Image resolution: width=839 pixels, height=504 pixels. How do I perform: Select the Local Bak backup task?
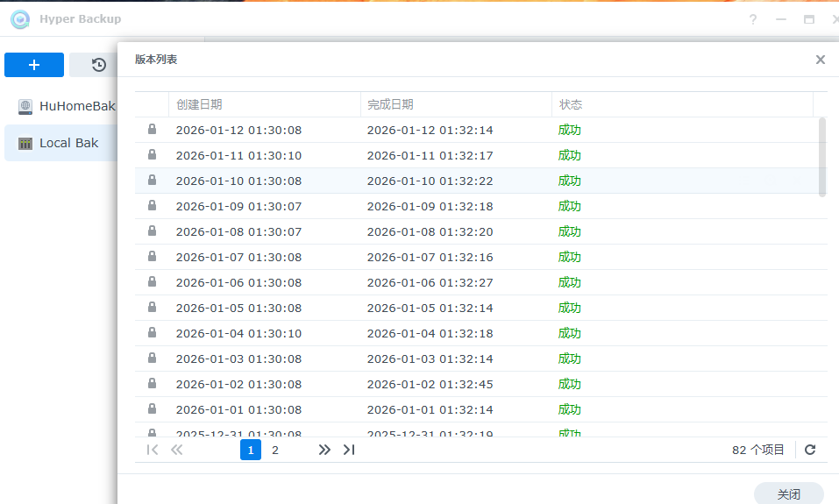61,143
